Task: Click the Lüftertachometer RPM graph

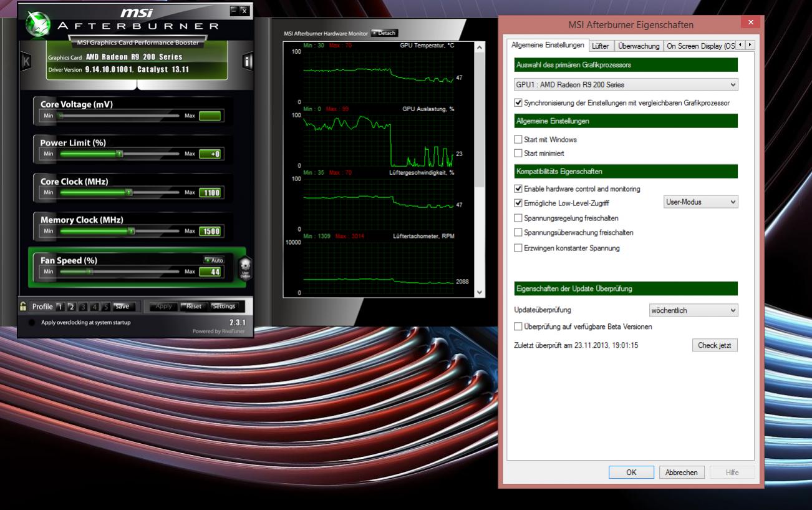Action: (379, 267)
